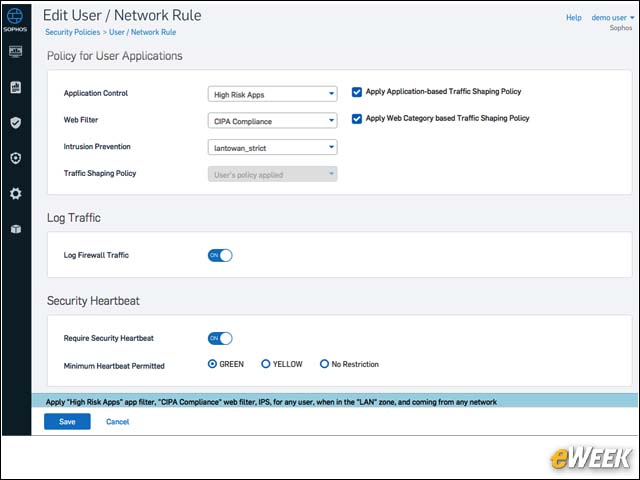Click the Security Heartbeat section heading
Viewport: 640px width, 480px height.
click(x=93, y=301)
